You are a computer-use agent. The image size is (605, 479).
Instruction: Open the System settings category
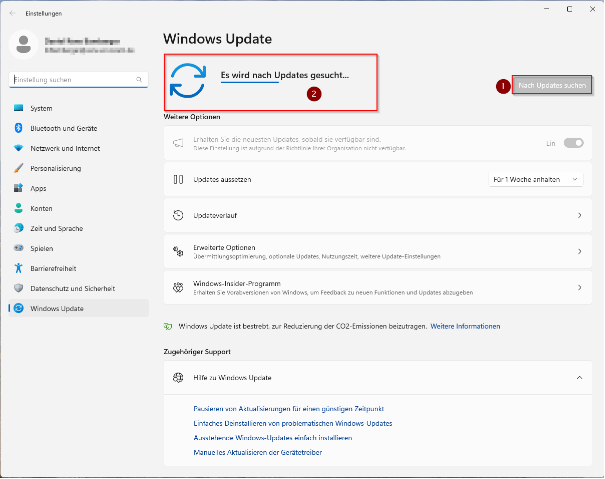pos(78,108)
